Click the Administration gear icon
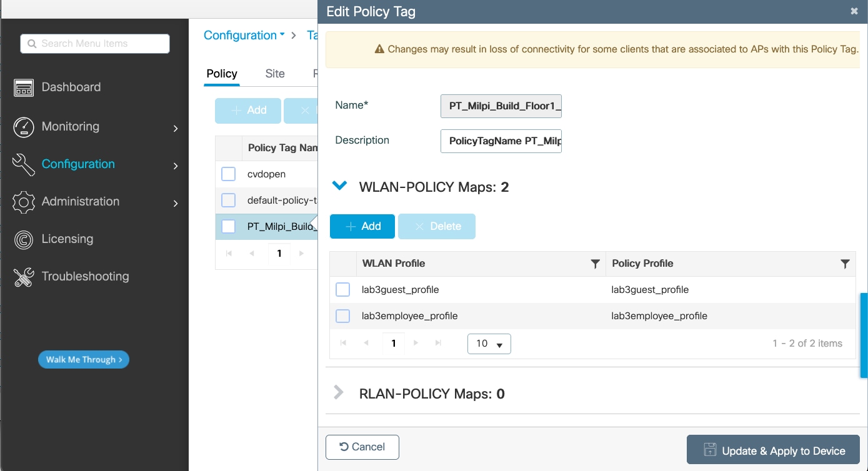The width and height of the screenshot is (868, 471). (24, 202)
